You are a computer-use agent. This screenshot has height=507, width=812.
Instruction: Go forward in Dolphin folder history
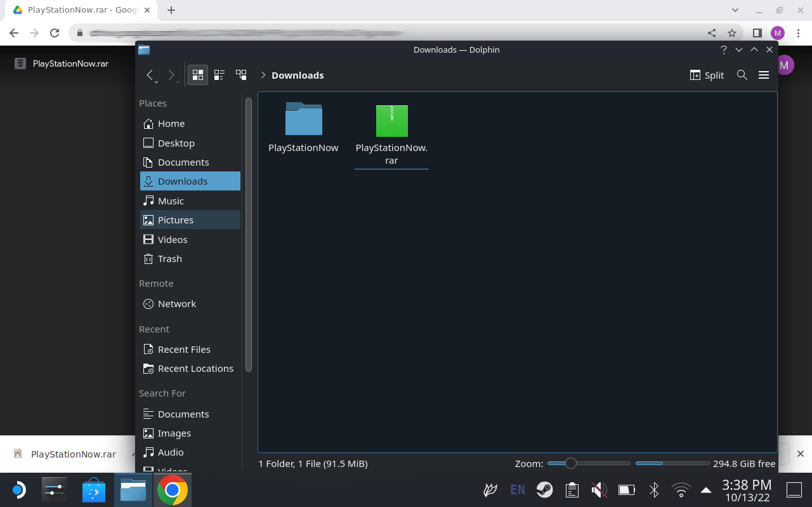tap(171, 75)
